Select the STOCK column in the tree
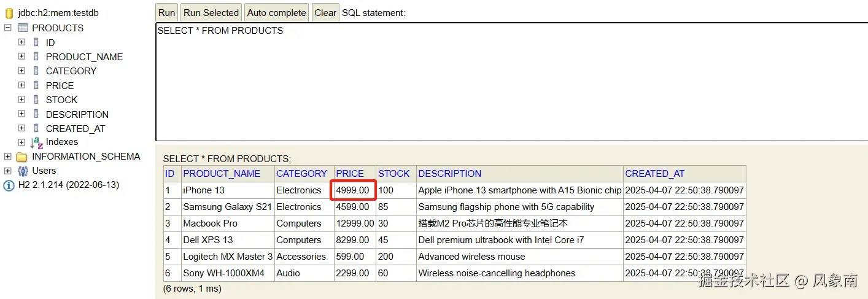Screen dimensions: 868x299 (61, 99)
